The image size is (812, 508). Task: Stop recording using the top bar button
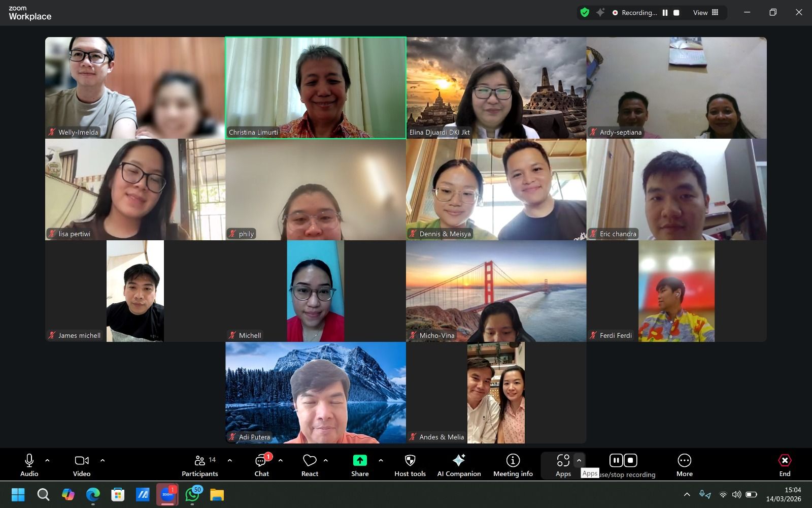tap(676, 13)
